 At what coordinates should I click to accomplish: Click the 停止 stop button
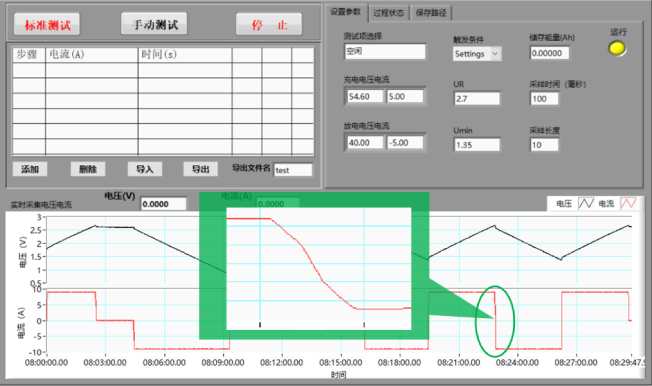click(269, 25)
